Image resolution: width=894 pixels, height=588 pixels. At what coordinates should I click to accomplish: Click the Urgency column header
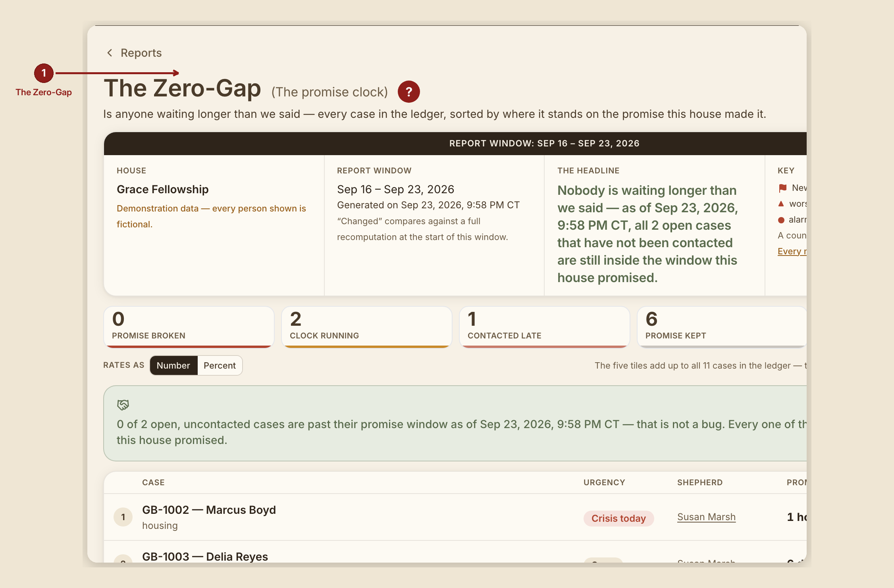point(604,482)
